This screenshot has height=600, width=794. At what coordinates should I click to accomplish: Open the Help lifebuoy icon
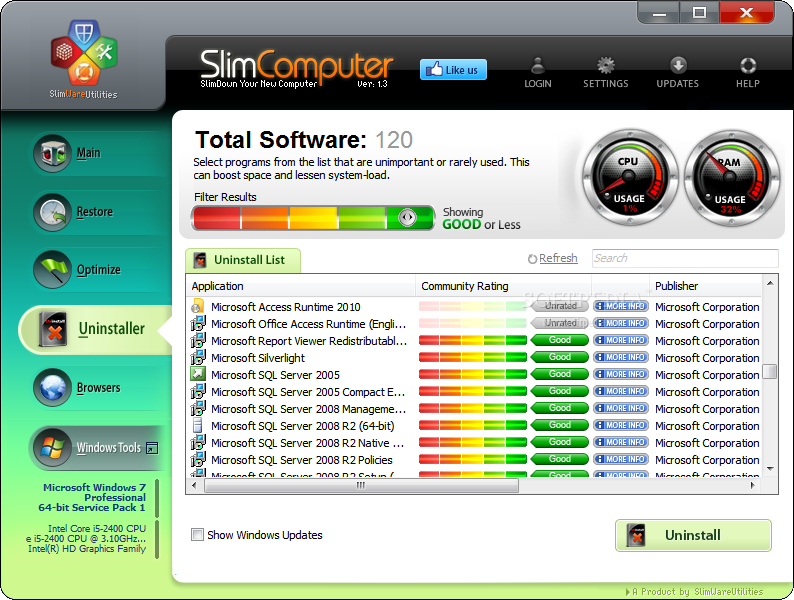(748, 73)
